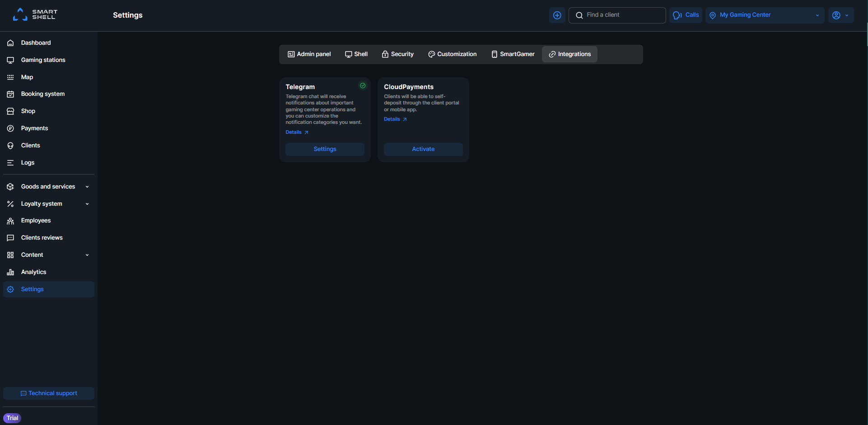868x425 pixels.
Task: Open the Clients reviews menu item
Action: pyautogui.click(x=49, y=238)
